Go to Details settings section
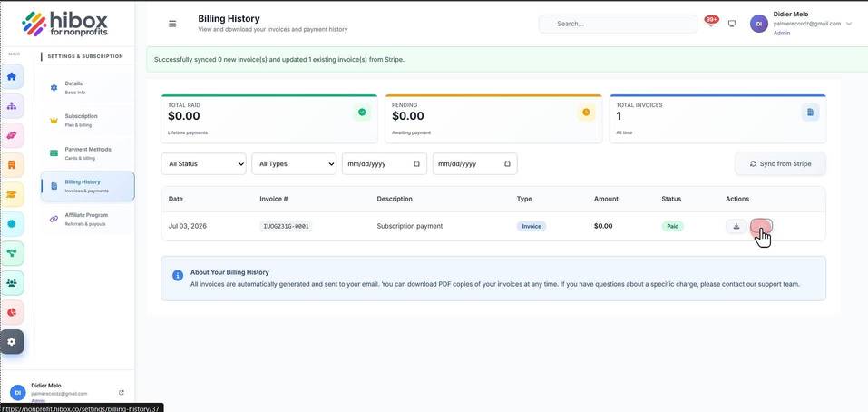 point(87,87)
